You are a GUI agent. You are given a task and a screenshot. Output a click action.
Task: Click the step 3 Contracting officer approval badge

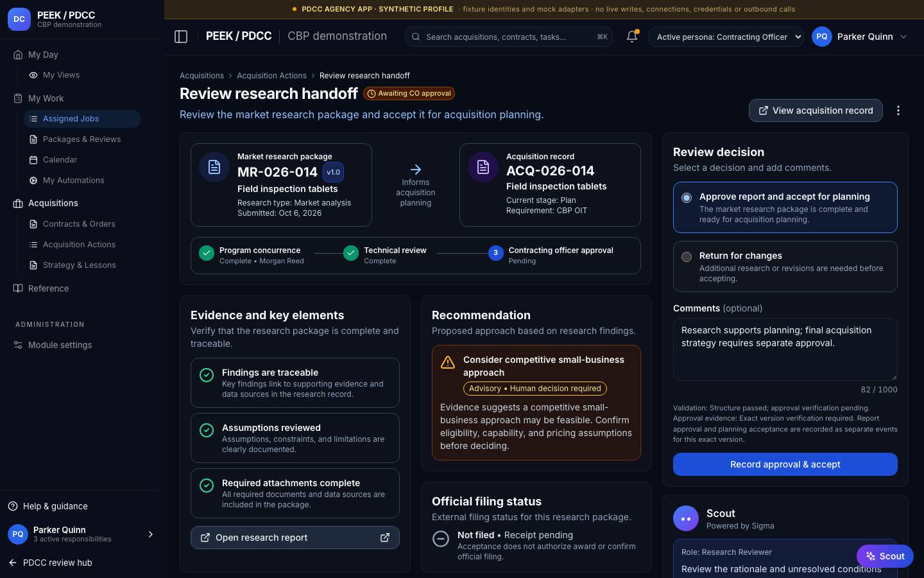point(495,253)
